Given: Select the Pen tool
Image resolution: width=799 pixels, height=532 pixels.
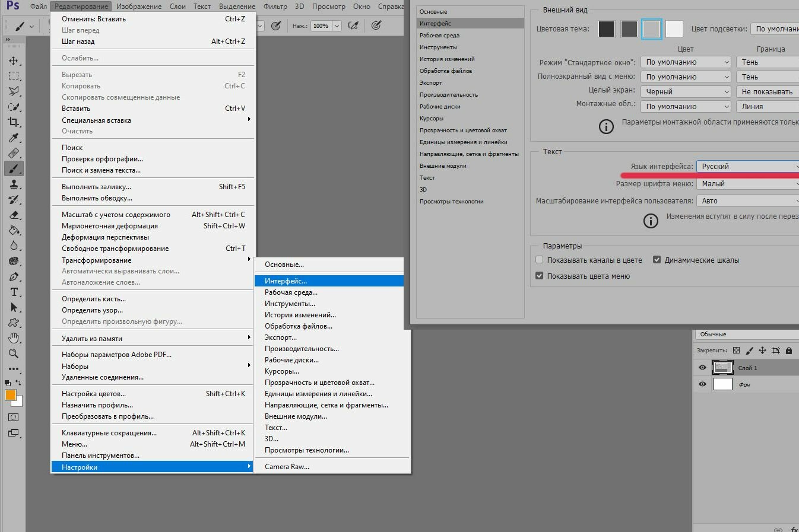Looking at the screenshot, I should pos(14,277).
